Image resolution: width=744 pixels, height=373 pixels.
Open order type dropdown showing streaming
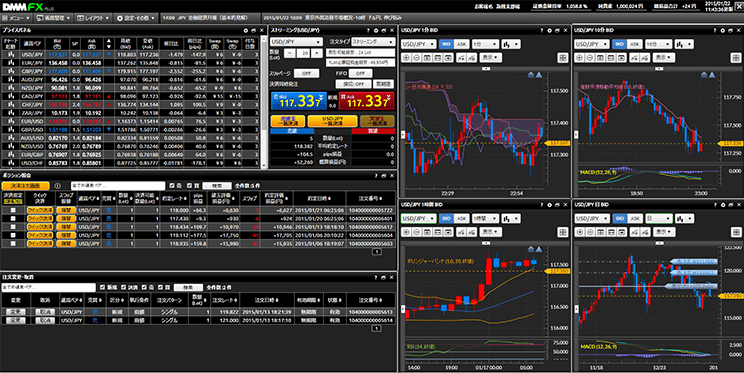[373, 42]
